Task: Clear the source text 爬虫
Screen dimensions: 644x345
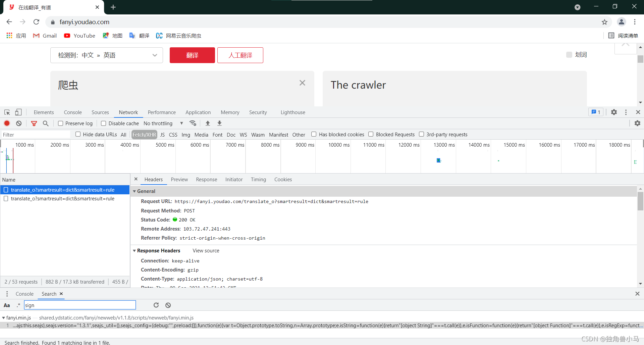Action: coord(302,83)
